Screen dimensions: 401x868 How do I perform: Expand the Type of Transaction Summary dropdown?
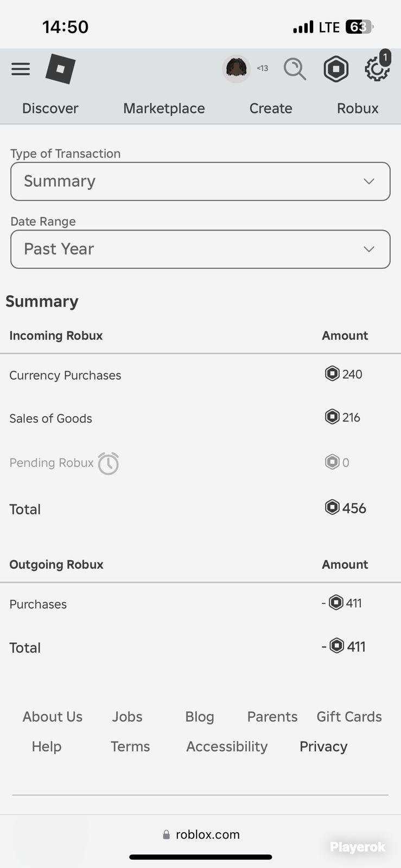click(200, 181)
